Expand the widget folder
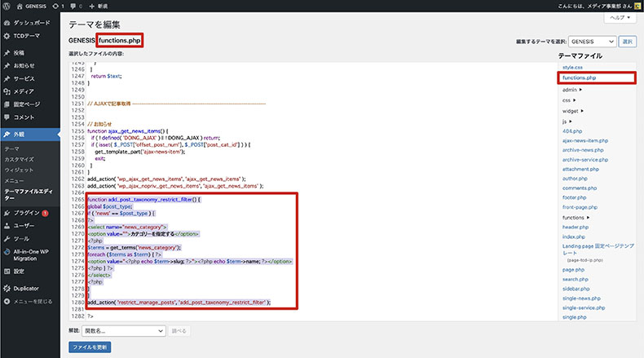This screenshot has width=644, height=358. [573, 111]
